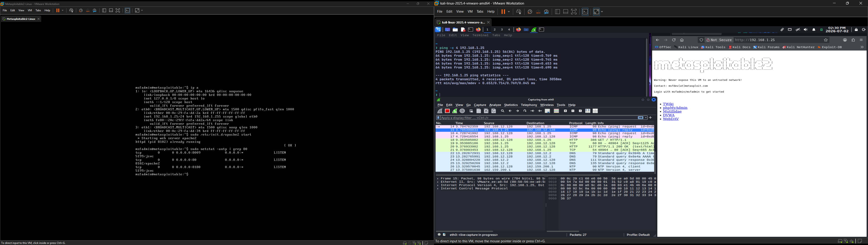Open Wireshark Telephony menu

click(x=529, y=105)
